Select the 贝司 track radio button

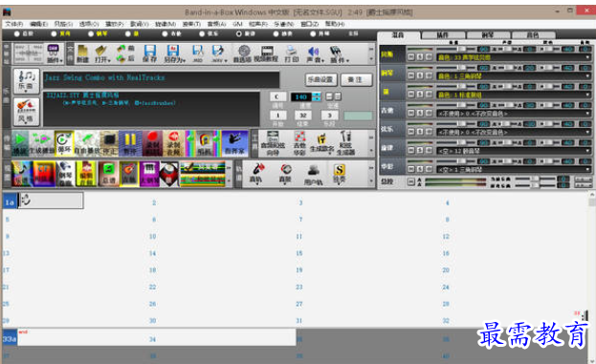click(54, 33)
